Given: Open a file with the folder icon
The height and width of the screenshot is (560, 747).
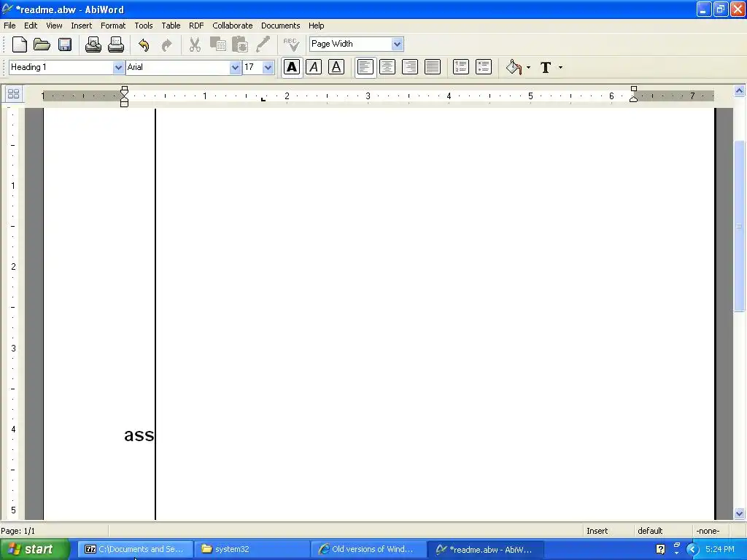Looking at the screenshot, I should (x=42, y=44).
